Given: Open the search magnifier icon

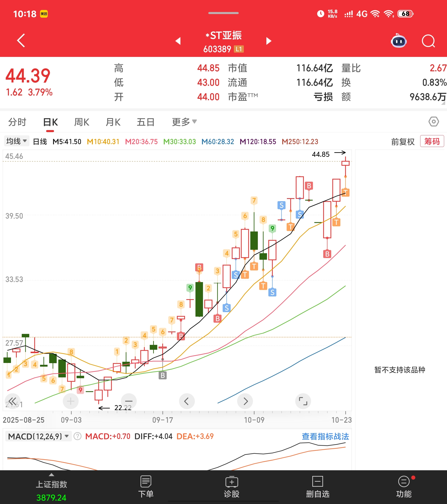Looking at the screenshot, I should click(x=428, y=41).
